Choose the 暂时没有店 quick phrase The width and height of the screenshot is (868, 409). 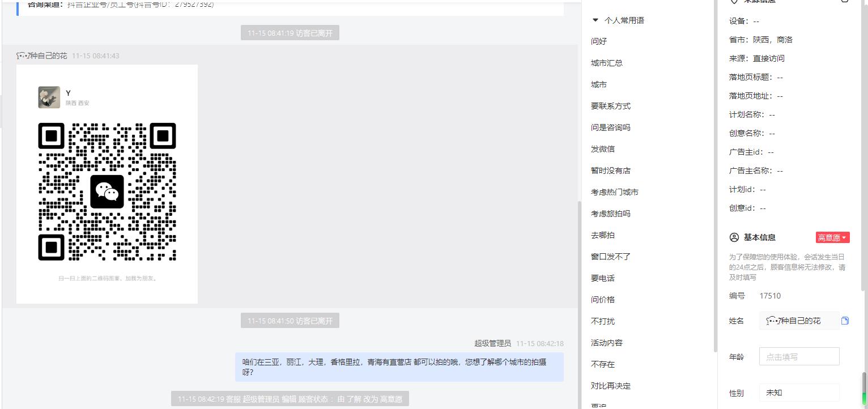click(611, 171)
